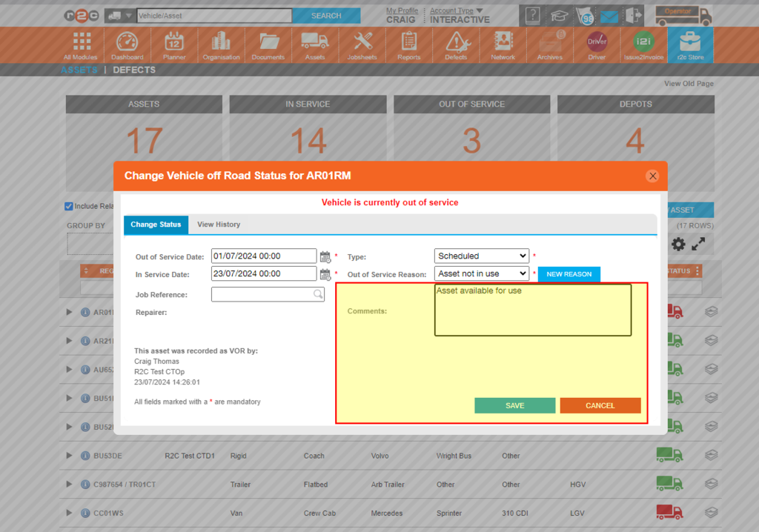Image resolution: width=759 pixels, height=532 pixels.
Task: Go to the DEFECTS sub-menu
Action: point(134,70)
